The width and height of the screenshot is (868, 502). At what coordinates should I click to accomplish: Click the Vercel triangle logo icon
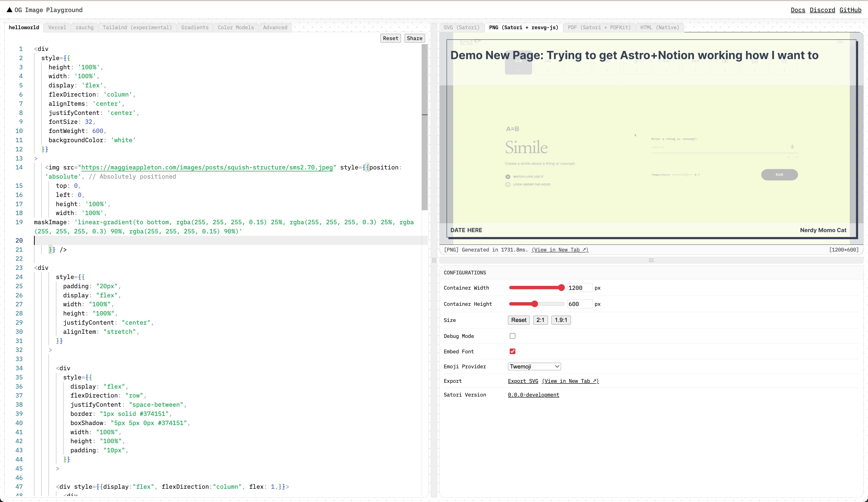[x=9, y=10]
